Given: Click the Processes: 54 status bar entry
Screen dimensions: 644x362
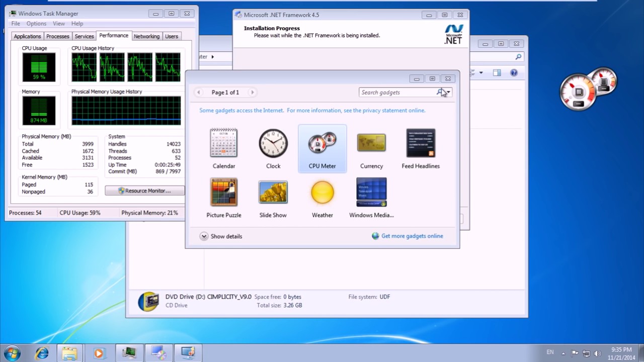Looking at the screenshot, I should [25, 213].
